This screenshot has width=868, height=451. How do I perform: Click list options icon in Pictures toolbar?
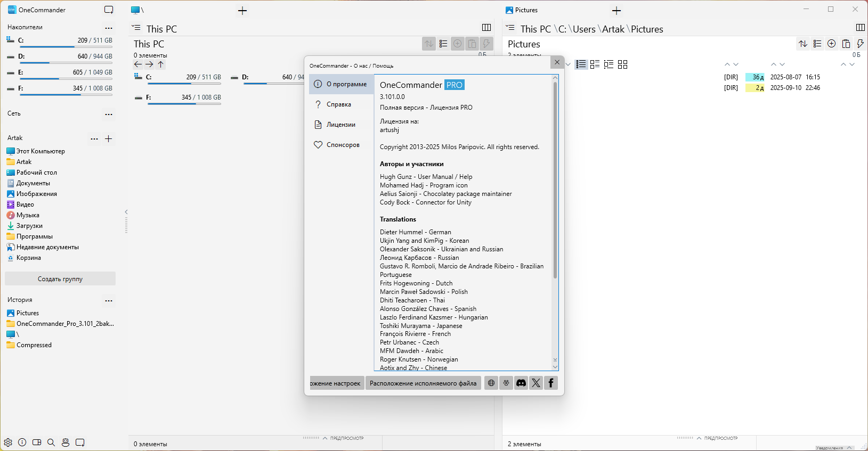click(x=817, y=44)
